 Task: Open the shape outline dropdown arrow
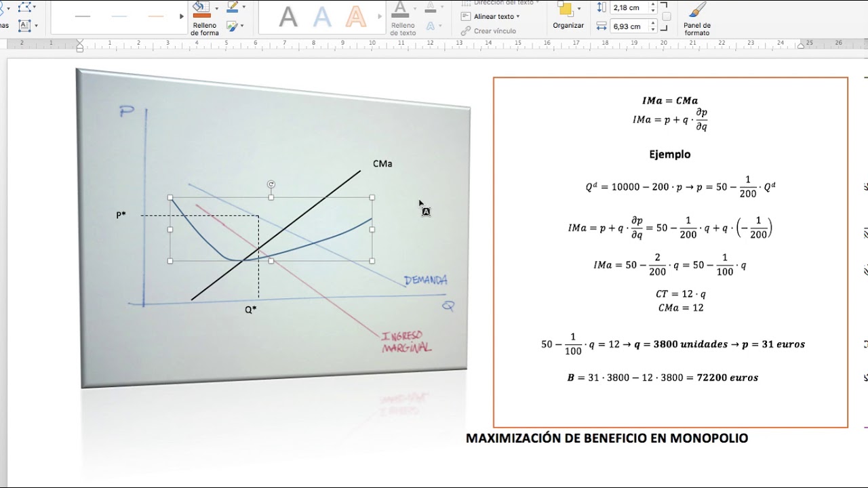click(x=244, y=7)
